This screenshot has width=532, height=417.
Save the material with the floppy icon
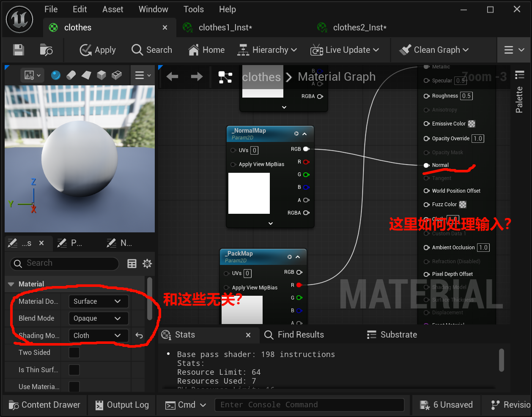[x=19, y=50]
